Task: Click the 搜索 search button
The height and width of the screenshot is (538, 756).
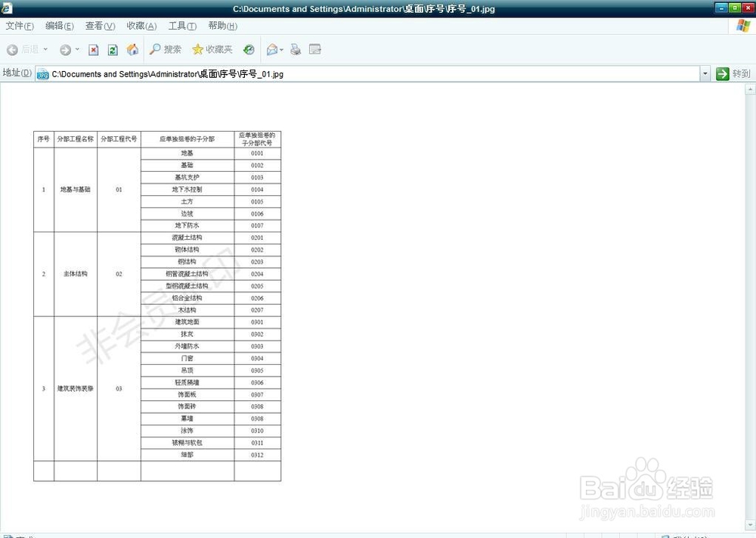Action: pyautogui.click(x=166, y=49)
